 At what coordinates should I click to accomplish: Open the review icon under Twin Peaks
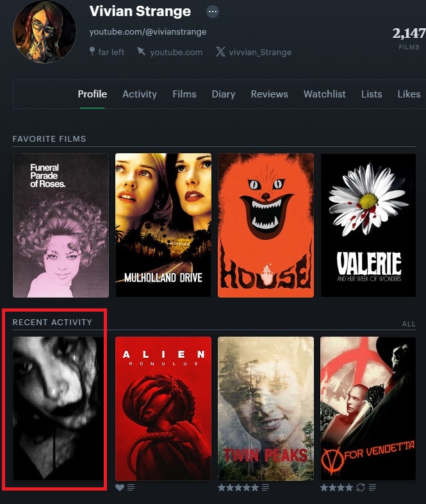(265, 487)
